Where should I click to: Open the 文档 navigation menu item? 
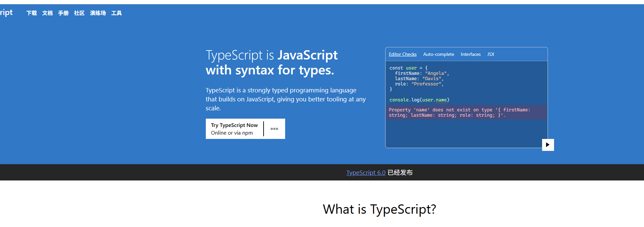(x=47, y=13)
